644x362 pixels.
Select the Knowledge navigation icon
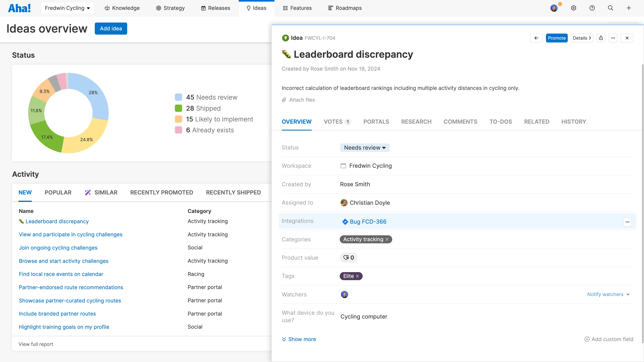[x=107, y=8]
